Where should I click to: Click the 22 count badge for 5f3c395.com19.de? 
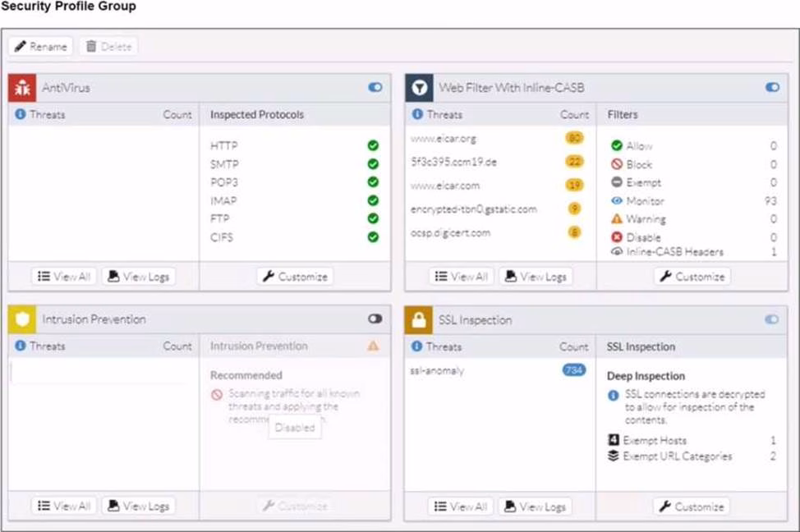click(x=574, y=161)
